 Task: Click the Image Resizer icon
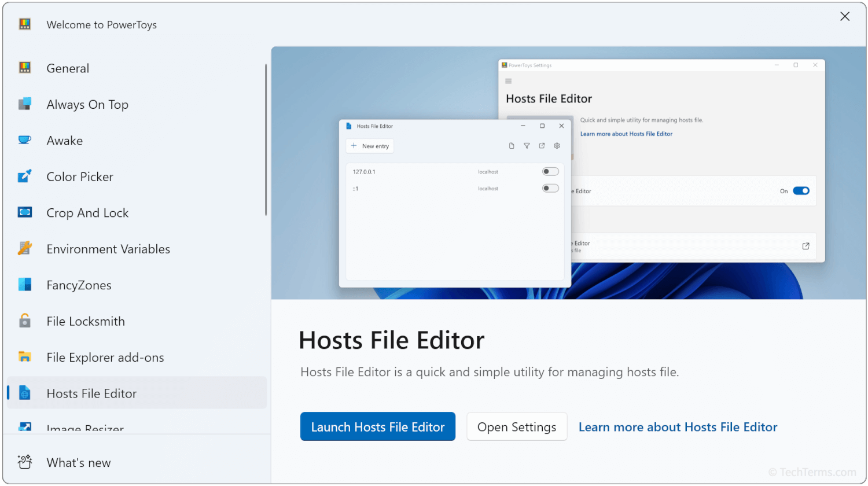(x=24, y=428)
